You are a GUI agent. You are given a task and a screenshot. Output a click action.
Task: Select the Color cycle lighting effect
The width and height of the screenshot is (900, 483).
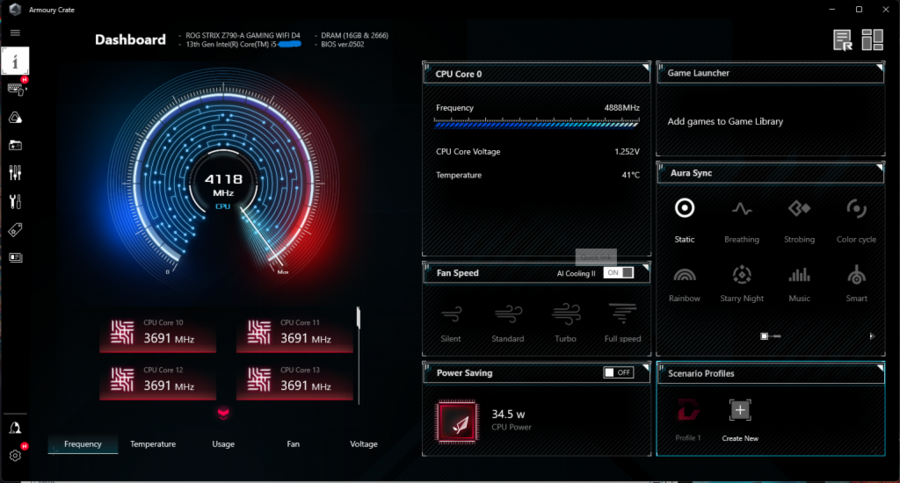[856, 220]
